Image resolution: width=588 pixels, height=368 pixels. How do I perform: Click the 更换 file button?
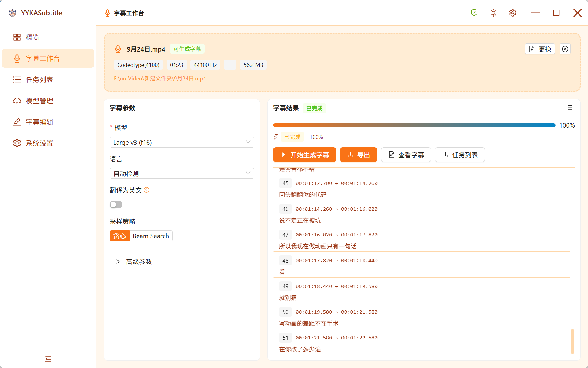(540, 49)
